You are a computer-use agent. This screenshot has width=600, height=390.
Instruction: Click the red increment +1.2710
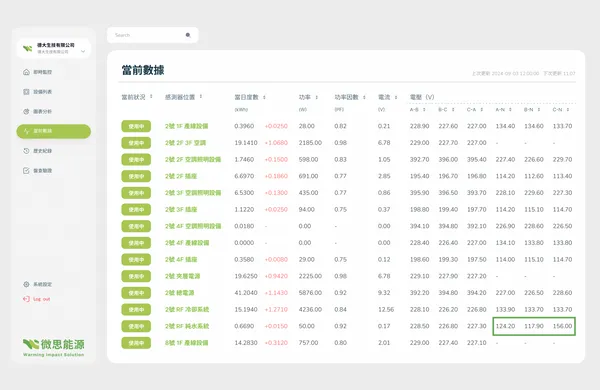(276, 310)
